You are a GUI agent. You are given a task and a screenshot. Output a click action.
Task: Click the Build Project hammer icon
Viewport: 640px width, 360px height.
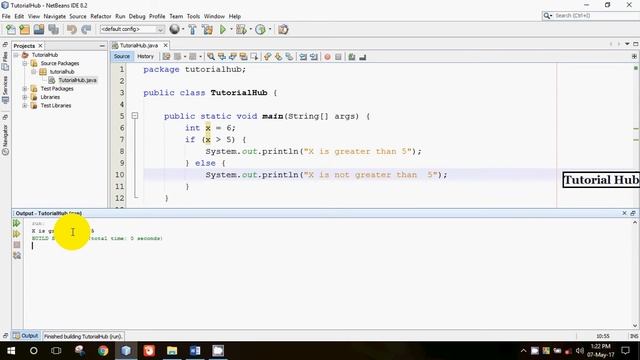pos(192,29)
